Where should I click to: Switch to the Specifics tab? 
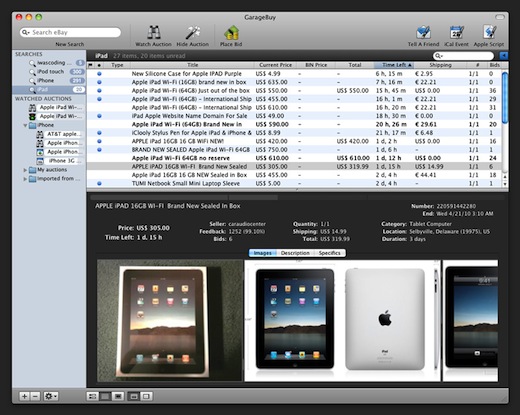(x=329, y=253)
